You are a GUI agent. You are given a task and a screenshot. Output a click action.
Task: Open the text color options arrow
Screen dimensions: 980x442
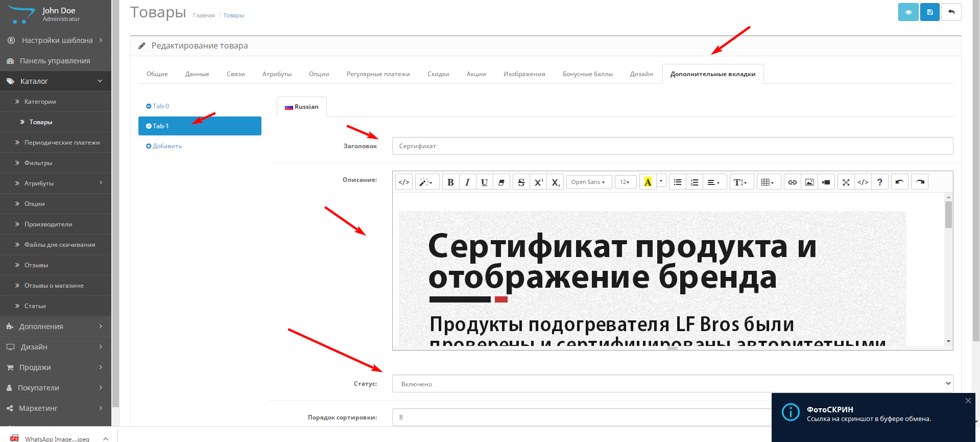(661, 181)
